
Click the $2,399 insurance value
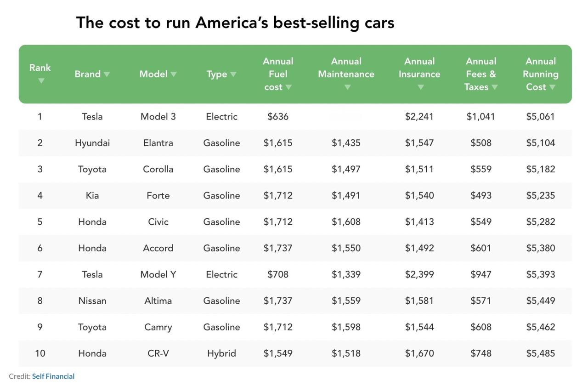419,274
